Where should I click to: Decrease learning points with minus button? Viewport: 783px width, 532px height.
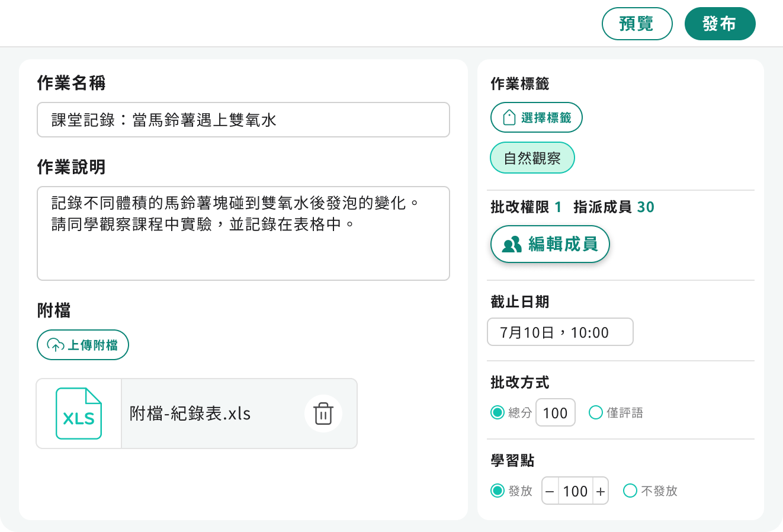[x=550, y=491]
